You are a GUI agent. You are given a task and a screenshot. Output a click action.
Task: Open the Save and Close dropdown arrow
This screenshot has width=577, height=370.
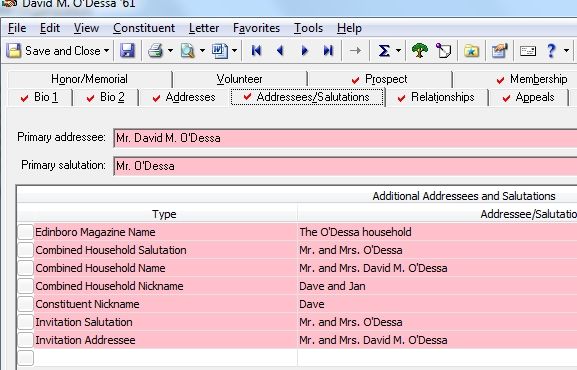point(106,50)
